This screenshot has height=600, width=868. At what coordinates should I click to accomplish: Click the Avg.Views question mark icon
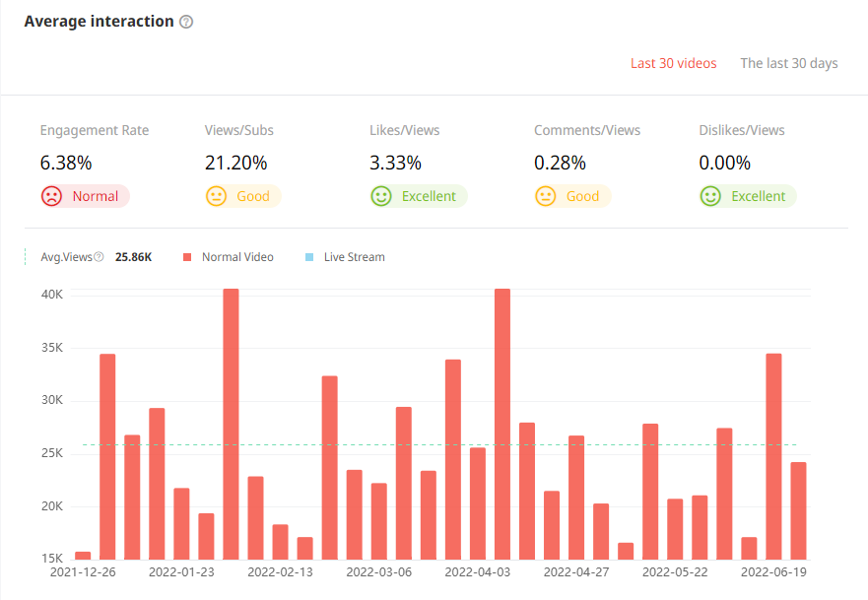pos(99,257)
